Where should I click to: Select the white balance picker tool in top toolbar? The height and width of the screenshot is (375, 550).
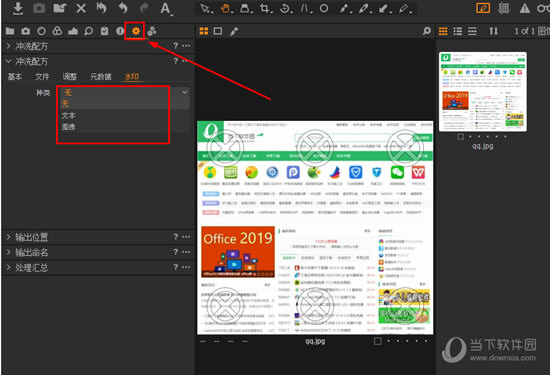pos(345,8)
